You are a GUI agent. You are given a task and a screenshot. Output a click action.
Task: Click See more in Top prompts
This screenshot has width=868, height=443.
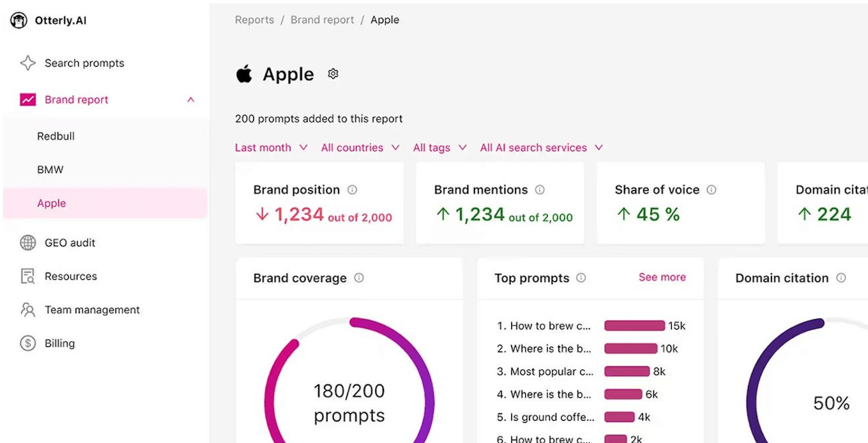coord(662,277)
